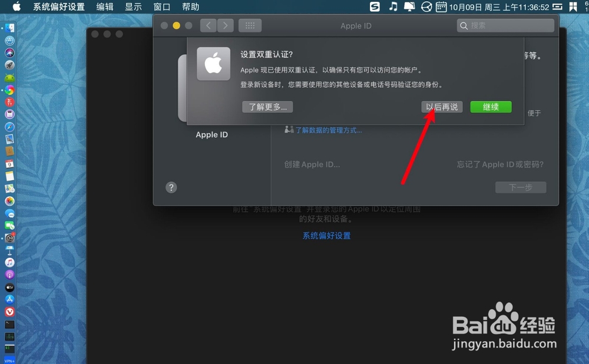589x364 pixels.
Task: Click the 系统偏好设置 link
Action: click(x=326, y=235)
